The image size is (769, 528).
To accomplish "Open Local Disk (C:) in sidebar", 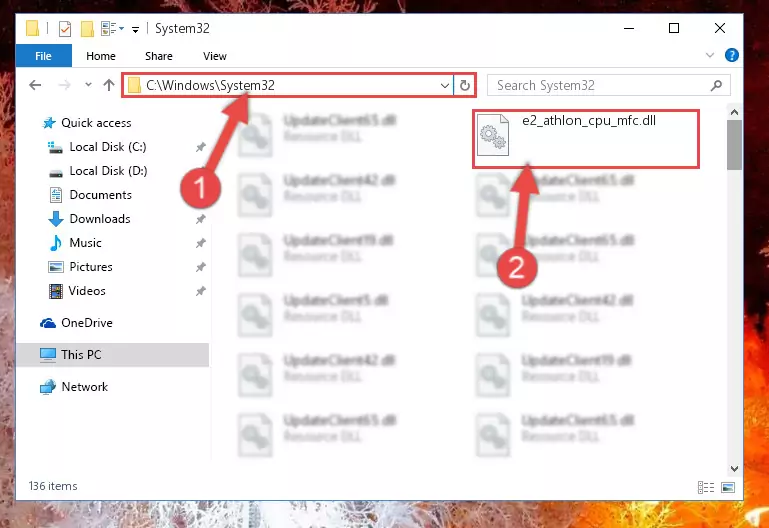I will point(108,147).
